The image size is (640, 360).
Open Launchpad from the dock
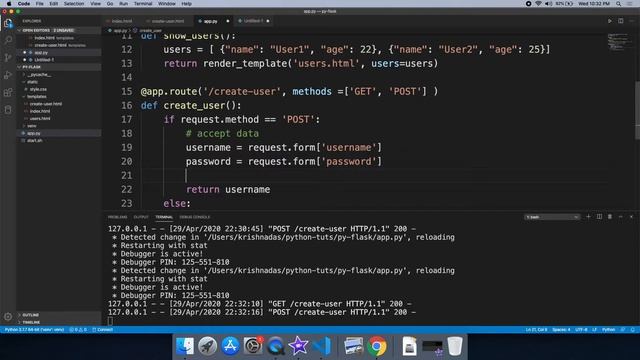click(207, 346)
